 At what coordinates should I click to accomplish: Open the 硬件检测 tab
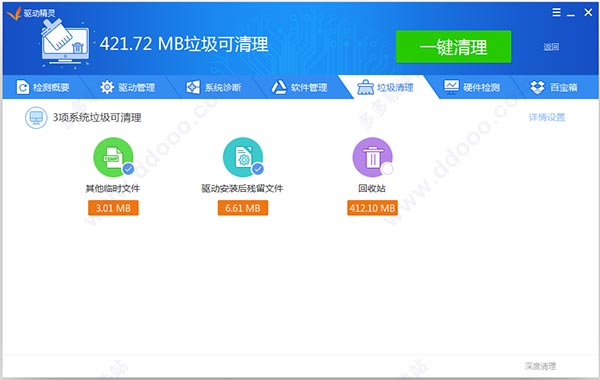(471, 87)
